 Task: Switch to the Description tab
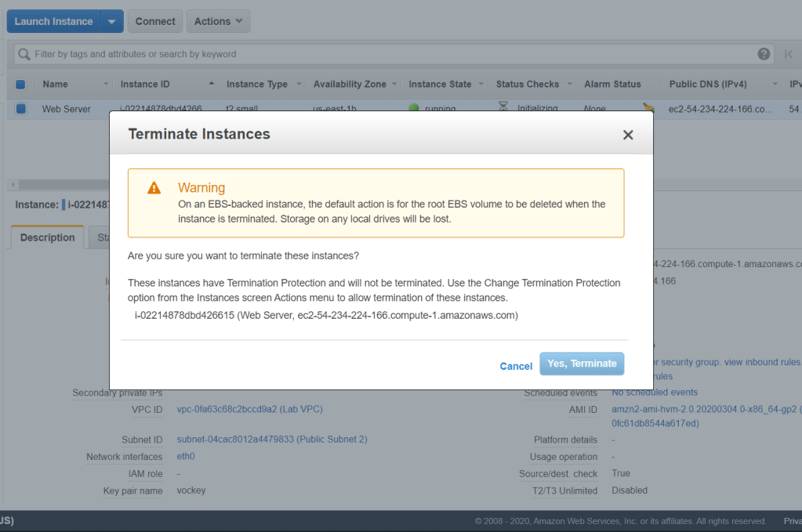tap(47, 237)
